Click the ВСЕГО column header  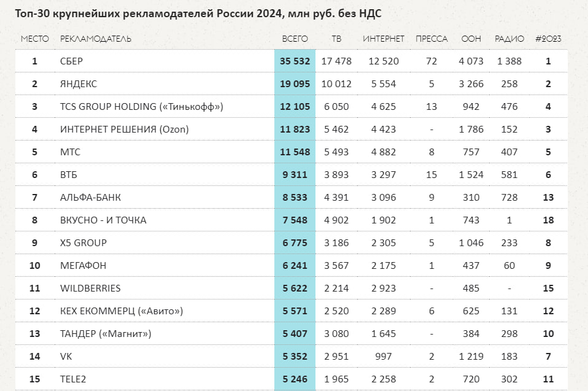point(295,39)
